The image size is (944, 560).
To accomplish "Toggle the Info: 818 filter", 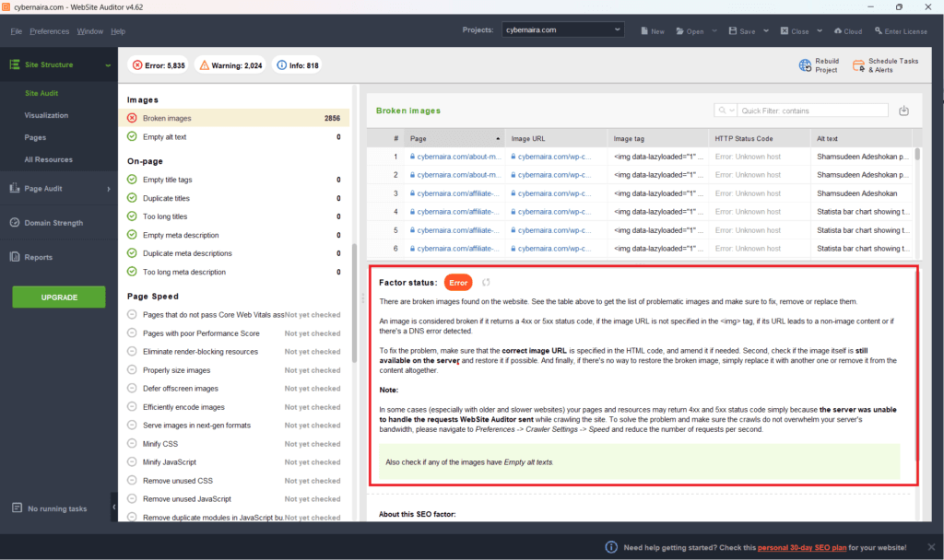I will point(298,65).
